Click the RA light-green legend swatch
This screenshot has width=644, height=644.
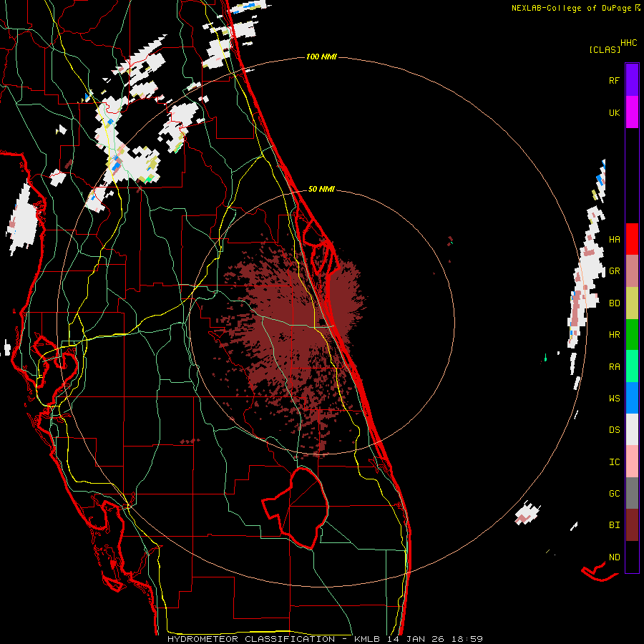(632, 366)
